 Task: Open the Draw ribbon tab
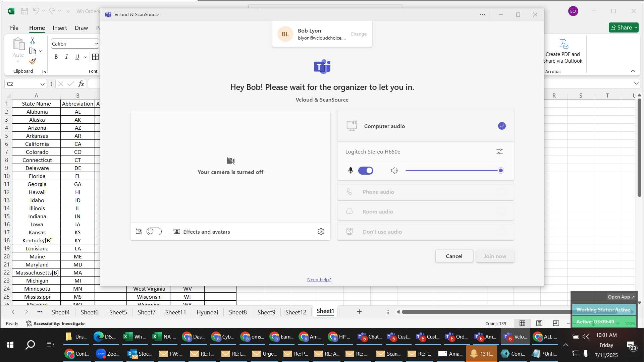(81, 28)
